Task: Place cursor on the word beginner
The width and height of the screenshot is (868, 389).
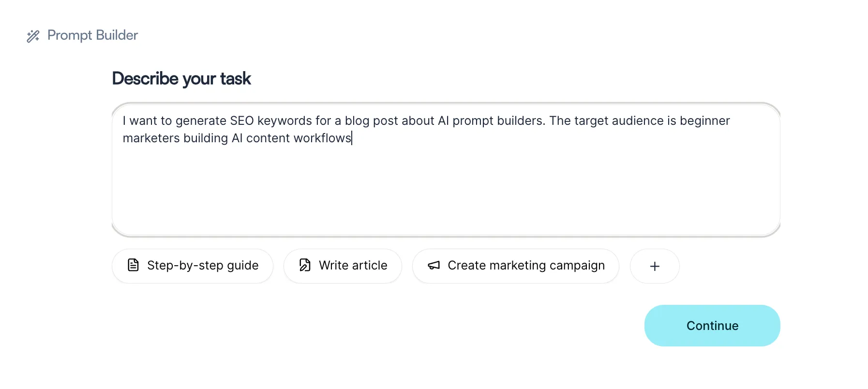Action: tap(705, 120)
